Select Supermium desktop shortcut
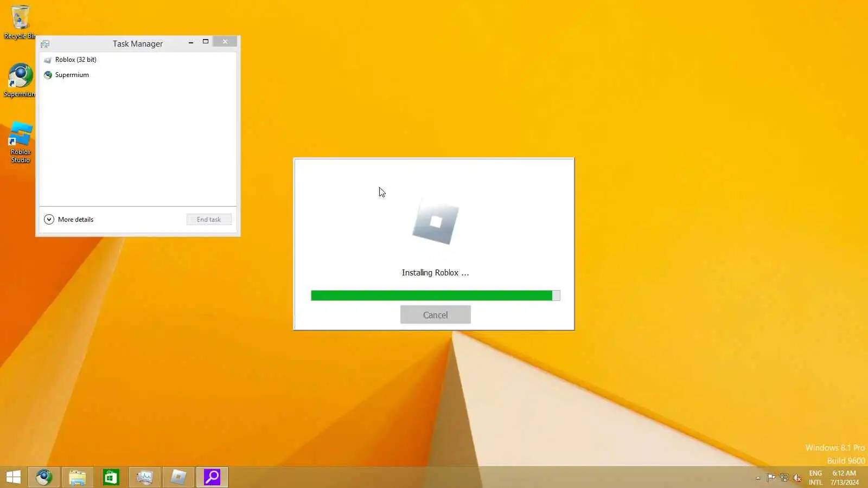 [x=20, y=80]
